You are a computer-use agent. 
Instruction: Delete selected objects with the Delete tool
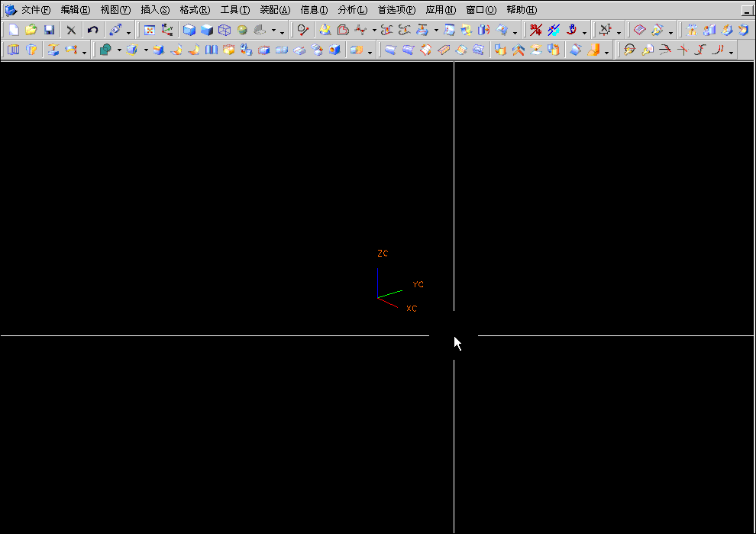(x=71, y=30)
